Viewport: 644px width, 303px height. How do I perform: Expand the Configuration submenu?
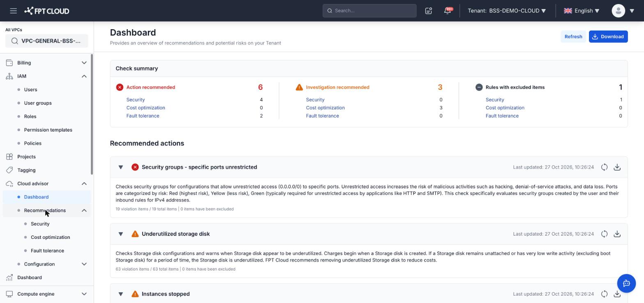[x=84, y=264]
